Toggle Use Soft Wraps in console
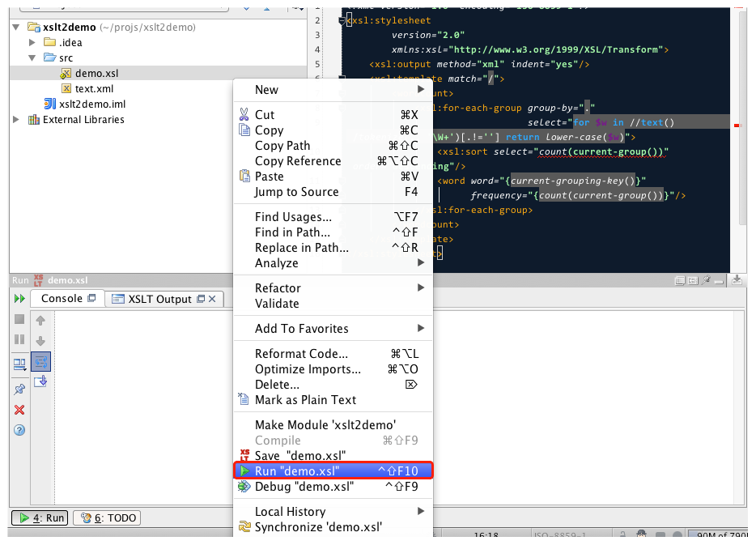 coord(41,360)
